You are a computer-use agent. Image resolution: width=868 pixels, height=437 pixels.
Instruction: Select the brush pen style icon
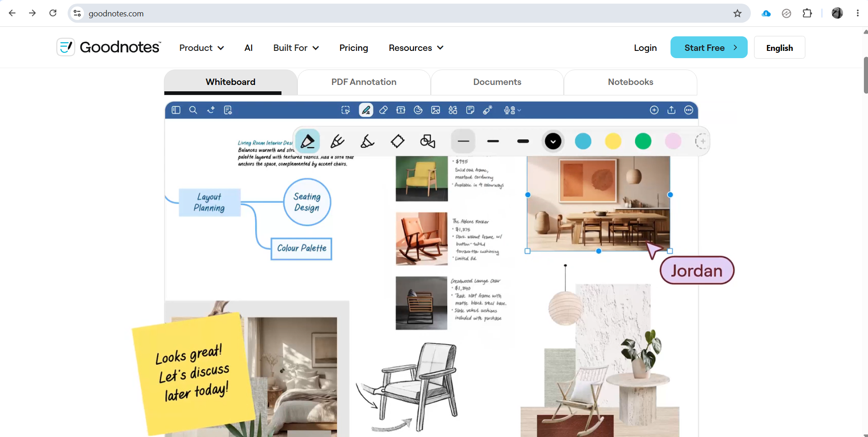point(337,141)
